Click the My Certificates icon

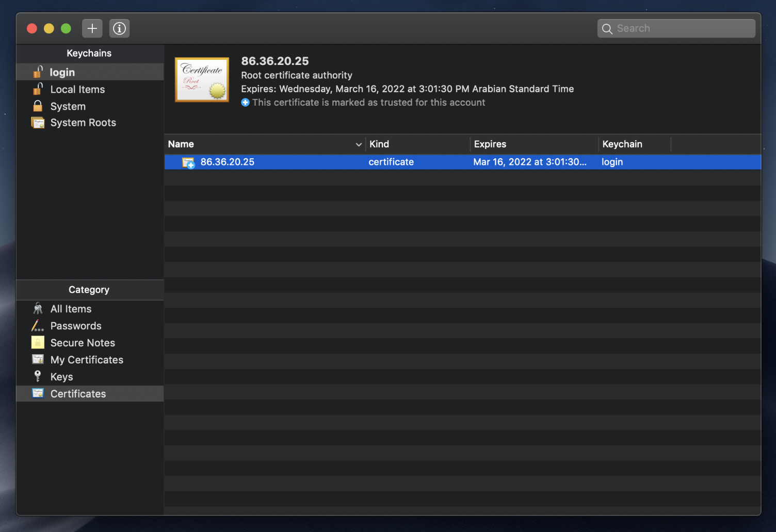click(38, 359)
